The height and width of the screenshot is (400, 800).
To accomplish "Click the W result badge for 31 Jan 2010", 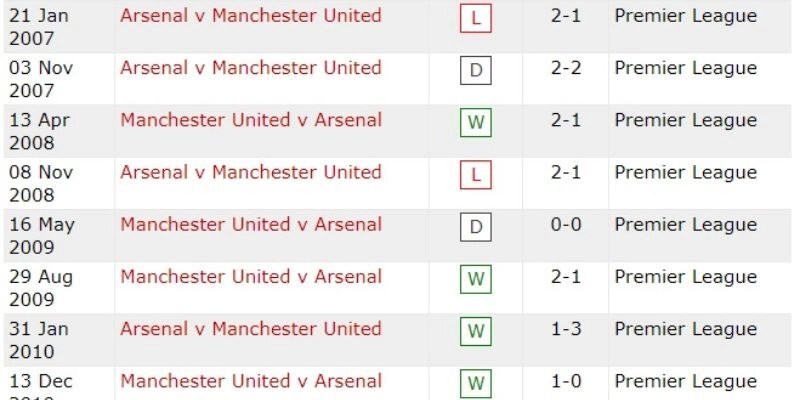I will pos(475,332).
